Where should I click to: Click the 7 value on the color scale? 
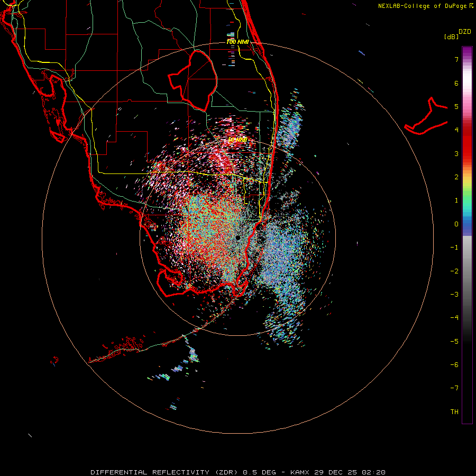(x=456, y=59)
